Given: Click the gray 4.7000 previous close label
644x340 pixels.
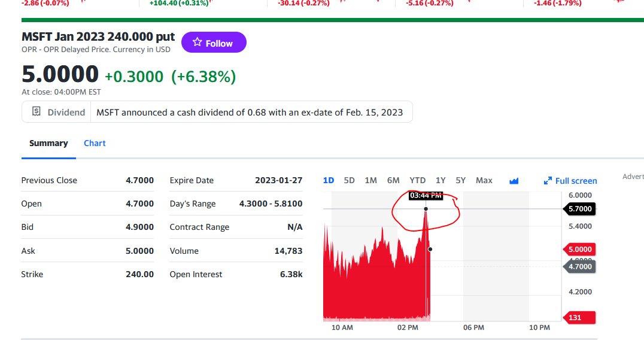Looking at the screenshot, I should pos(579,266).
